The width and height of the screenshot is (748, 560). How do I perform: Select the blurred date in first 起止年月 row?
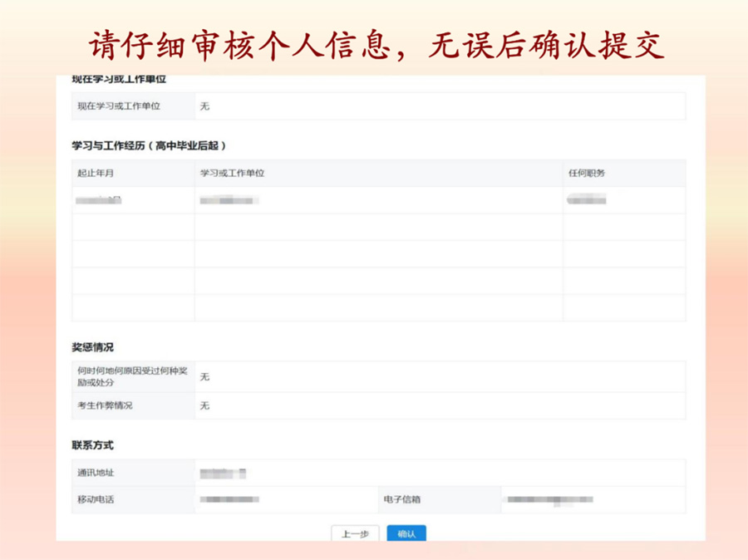click(x=98, y=200)
